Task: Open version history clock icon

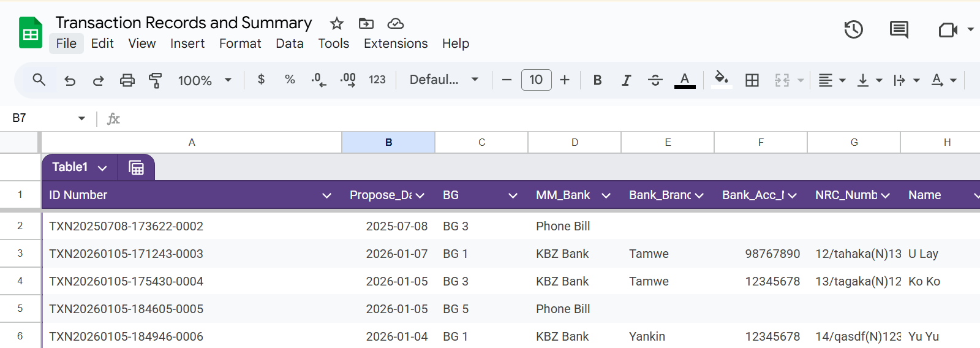Action: (x=853, y=29)
